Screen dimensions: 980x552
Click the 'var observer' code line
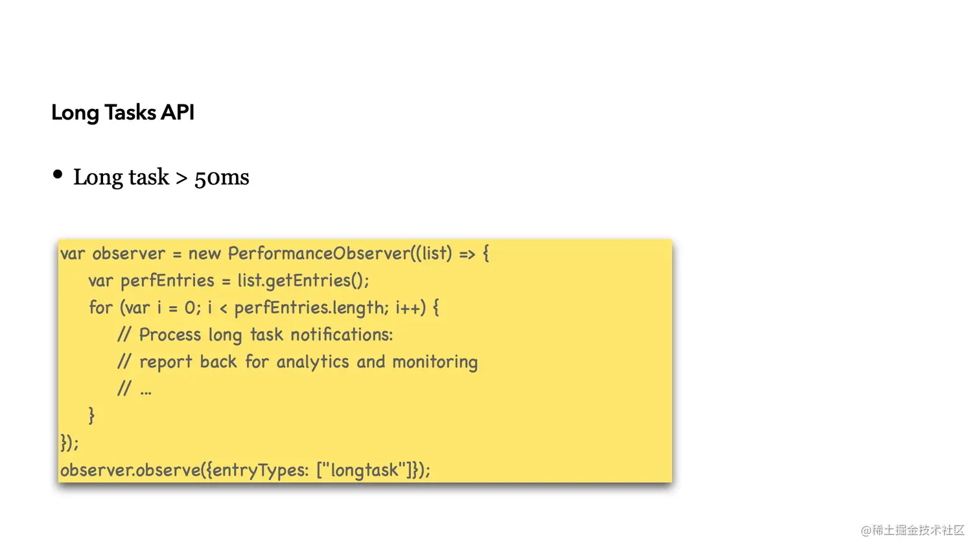[275, 253]
